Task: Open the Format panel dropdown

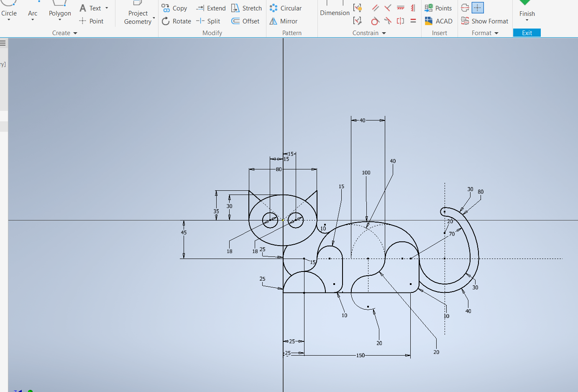Action: coord(496,33)
